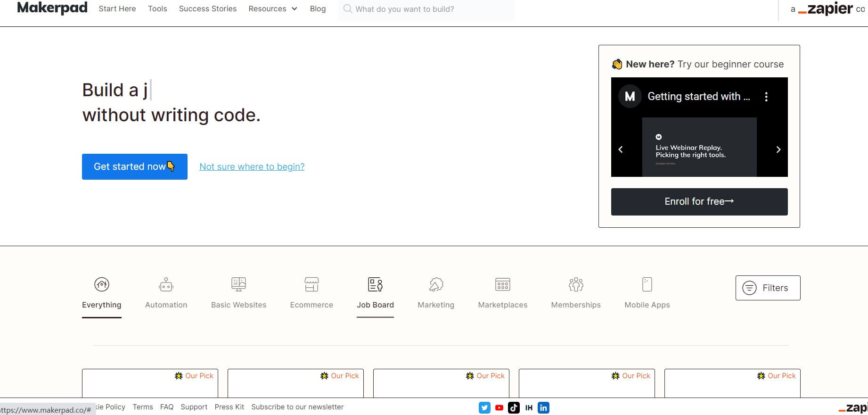868x415 pixels.
Task: Open the LinkedIn social link
Action: [x=543, y=408]
